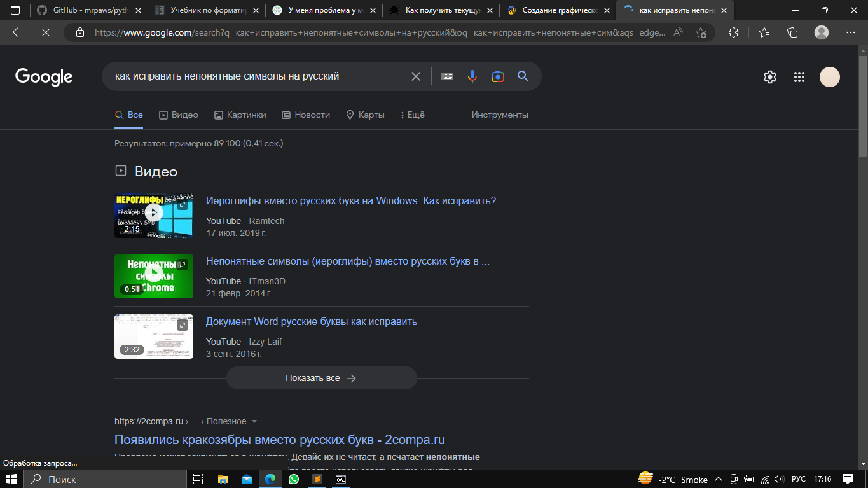Play the Ramtech 2:15 video thumbnail
Image resolution: width=868 pixels, height=488 pixels.
coord(154,216)
